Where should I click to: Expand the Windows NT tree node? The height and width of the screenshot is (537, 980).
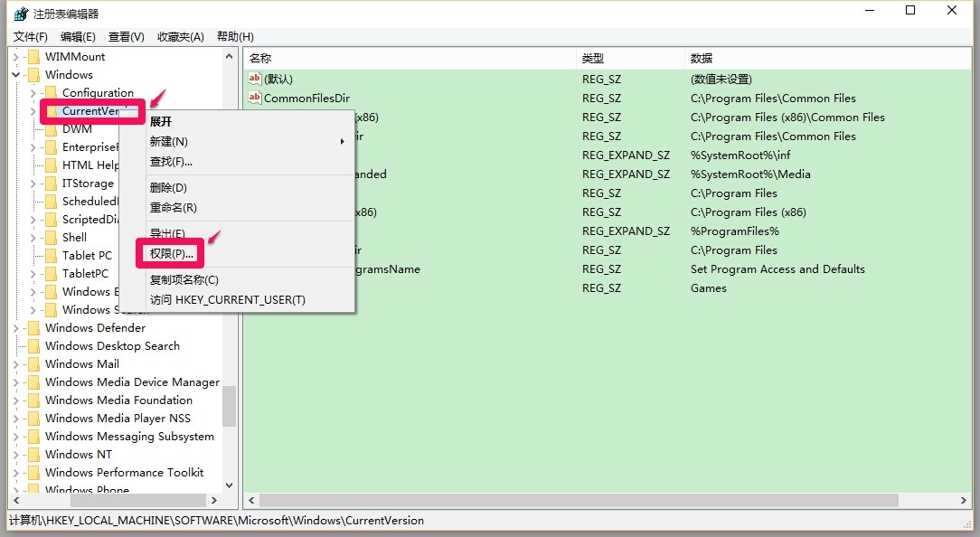[16, 454]
